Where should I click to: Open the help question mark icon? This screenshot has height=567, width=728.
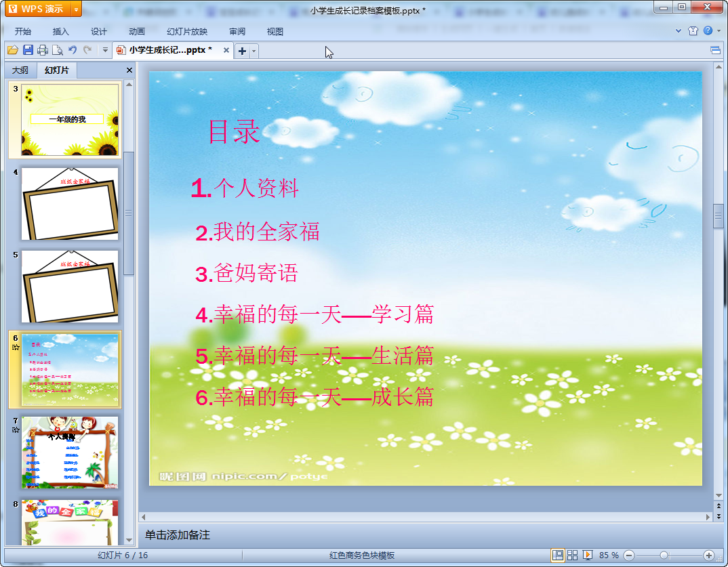point(708,30)
